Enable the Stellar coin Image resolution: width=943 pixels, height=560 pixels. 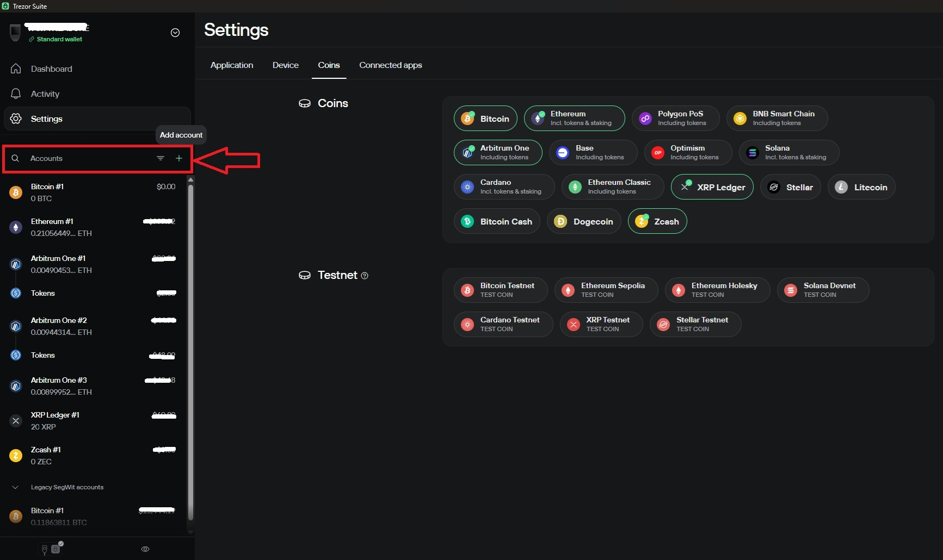pyautogui.click(x=790, y=187)
